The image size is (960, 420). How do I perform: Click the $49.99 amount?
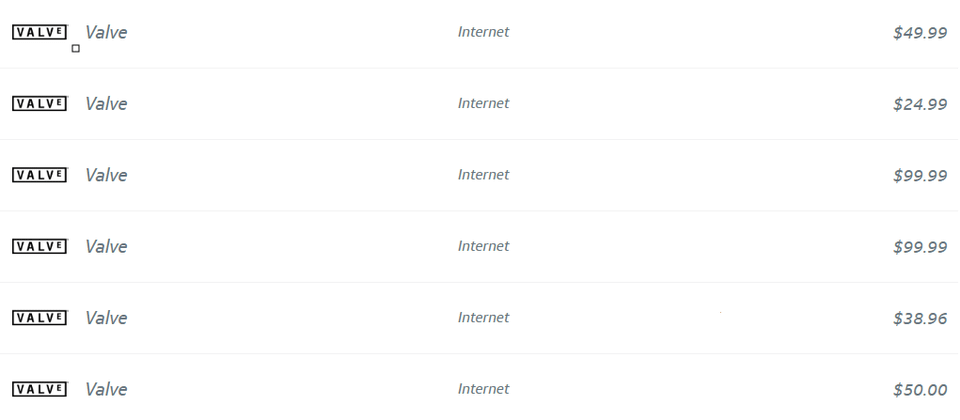(x=920, y=33)
